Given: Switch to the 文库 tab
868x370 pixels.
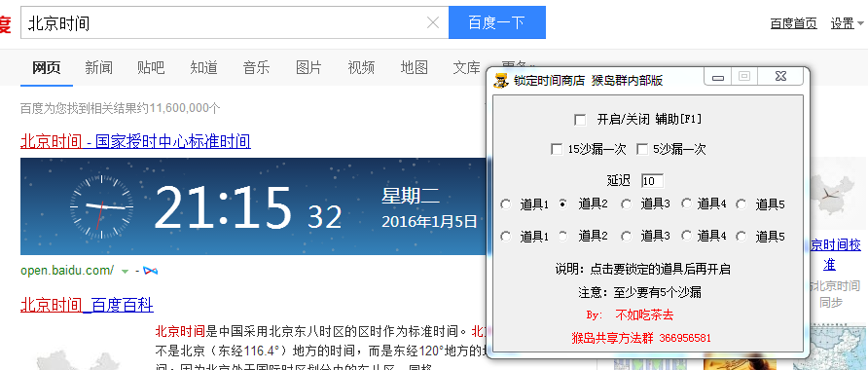Looking at the screenshot, I should (467, 67).
